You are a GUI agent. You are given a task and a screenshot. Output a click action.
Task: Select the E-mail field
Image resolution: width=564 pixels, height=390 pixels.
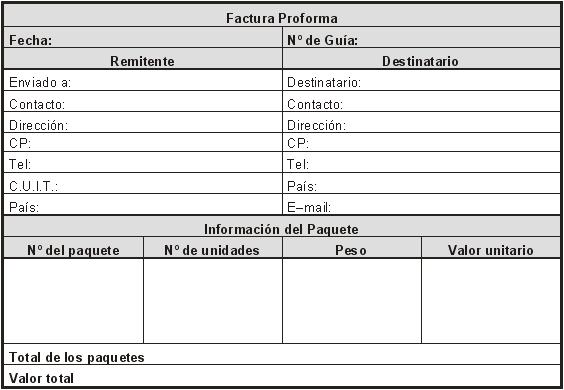(422, 204)
